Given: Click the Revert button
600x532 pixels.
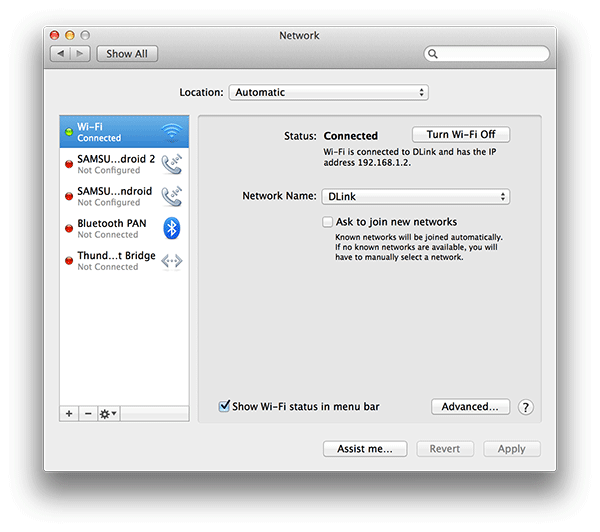Looking at the screenshot, I should click(445, 449).
